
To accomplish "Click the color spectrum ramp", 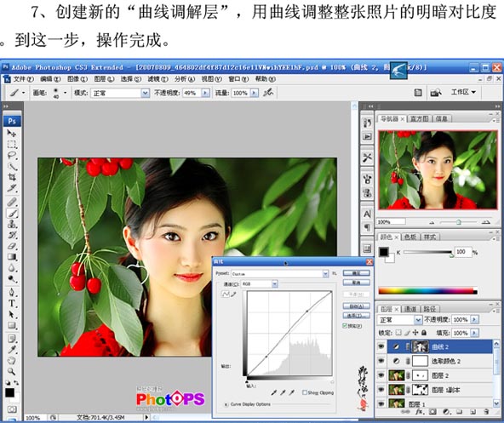I will pyautogui.click(x=428, y=291).
